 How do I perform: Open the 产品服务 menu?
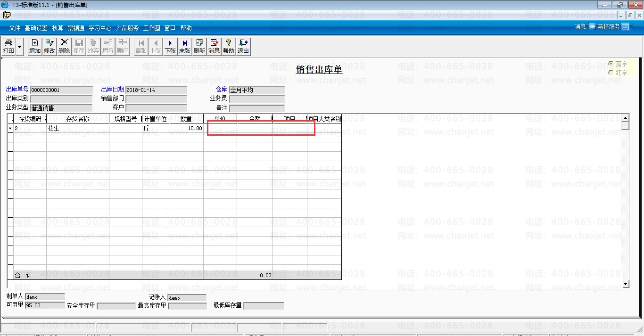pos(128,28)
